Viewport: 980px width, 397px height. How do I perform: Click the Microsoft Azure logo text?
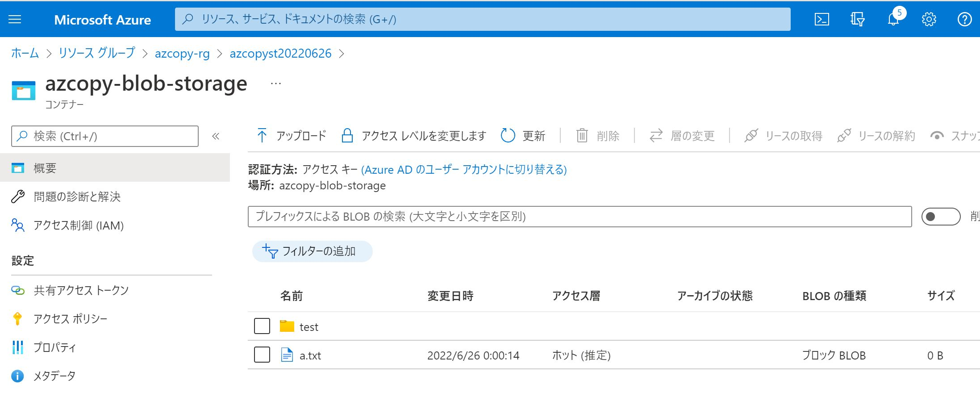click(102, 20)
